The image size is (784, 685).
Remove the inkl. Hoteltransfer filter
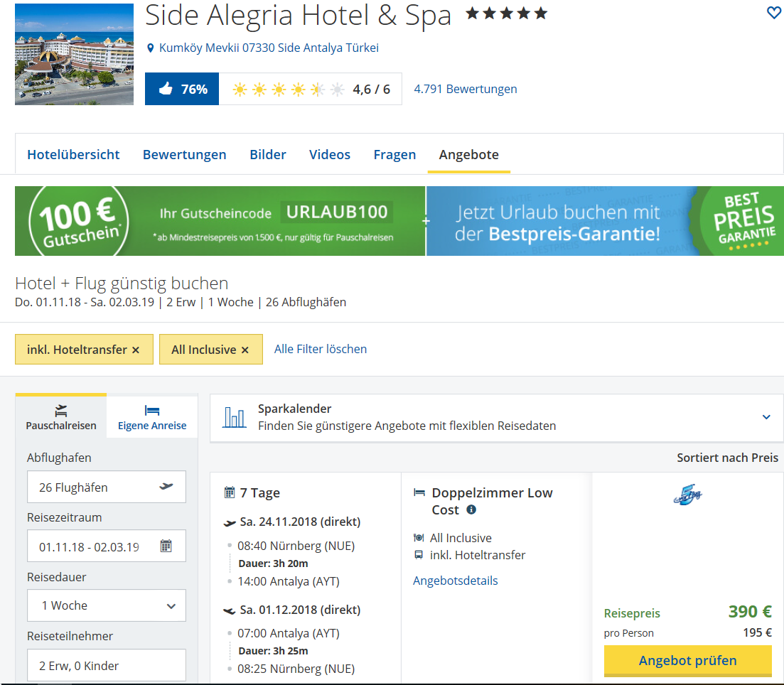(136, 350)
